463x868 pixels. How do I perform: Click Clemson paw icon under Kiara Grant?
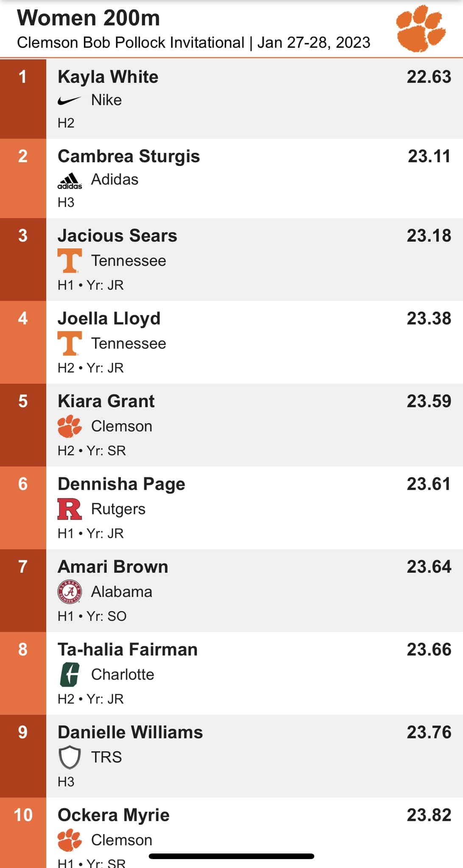tap(70, 426)
